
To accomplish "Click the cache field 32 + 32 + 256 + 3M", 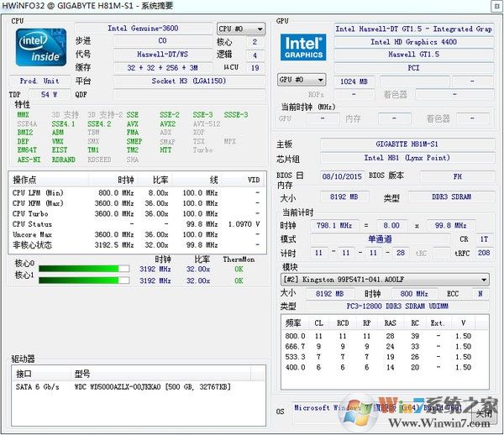I will pos(163,68).
